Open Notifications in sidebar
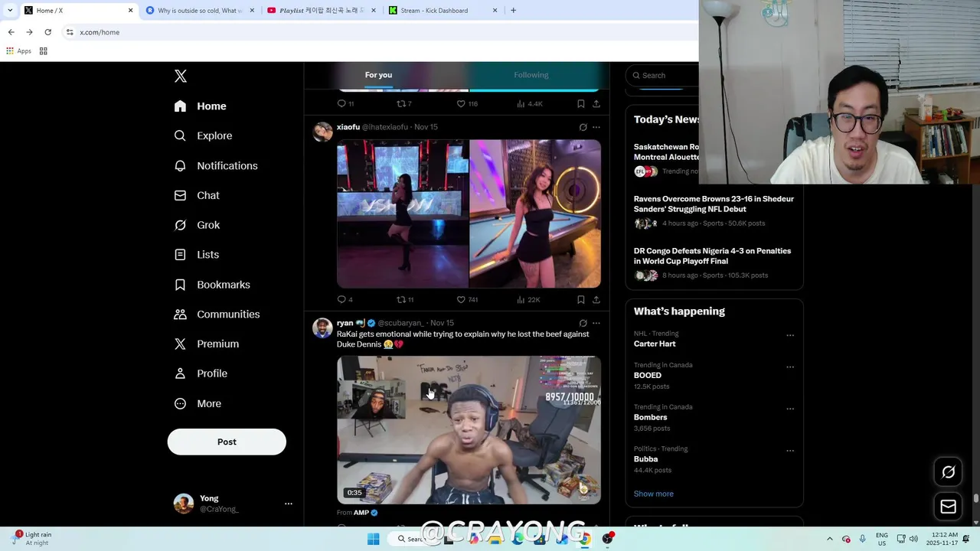The width and height of the screenshot is (980, 551). tap(216, 165)
